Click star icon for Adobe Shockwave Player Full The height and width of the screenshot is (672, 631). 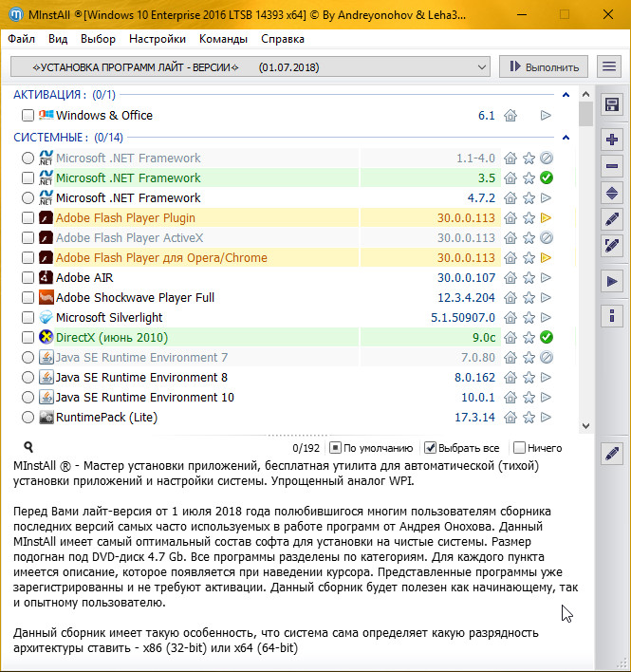pyautogui.click(x=529, y=298)
